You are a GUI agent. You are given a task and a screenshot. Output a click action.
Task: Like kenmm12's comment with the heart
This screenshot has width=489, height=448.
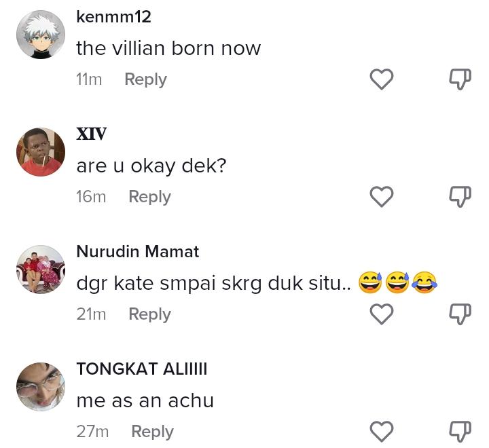click(382, 79)
